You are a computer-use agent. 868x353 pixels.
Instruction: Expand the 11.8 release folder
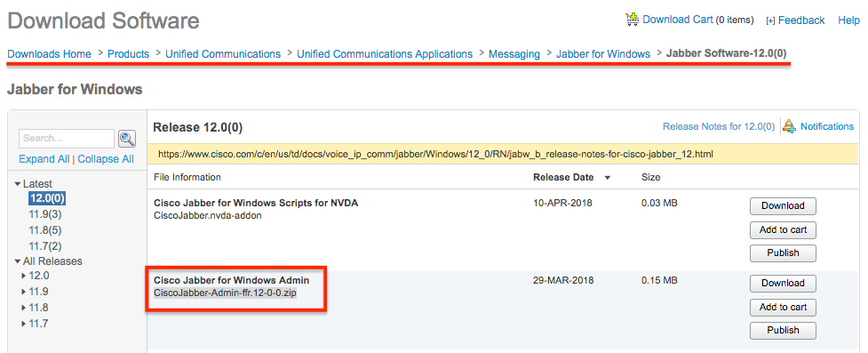pos(24,308)
